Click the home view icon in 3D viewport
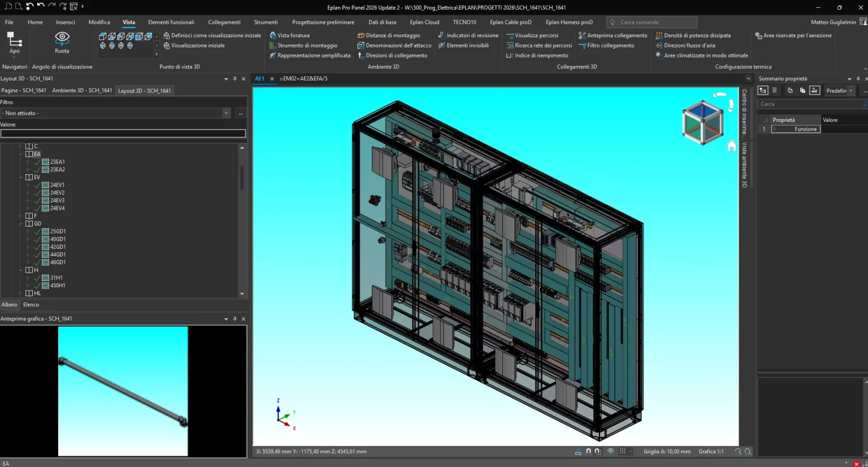 pyautogui.click(x=732, y=146)
